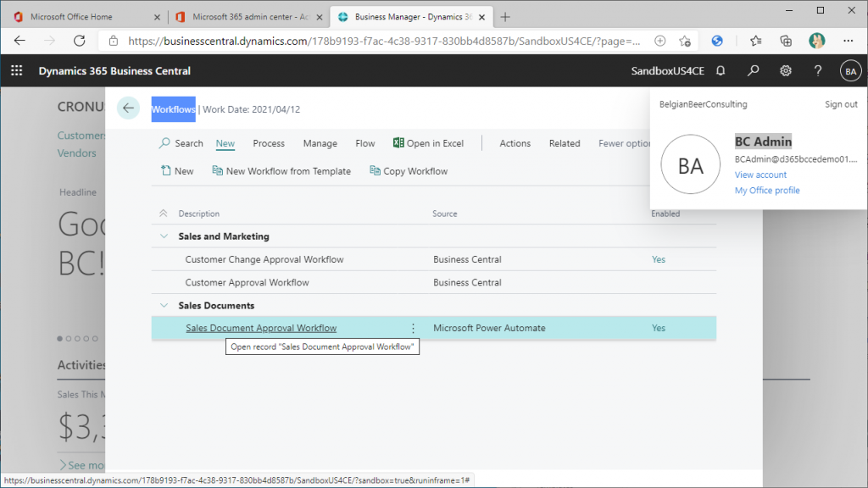Open the Manage menu
This screenshot has width=868, height=488.
tap(320, 143)
